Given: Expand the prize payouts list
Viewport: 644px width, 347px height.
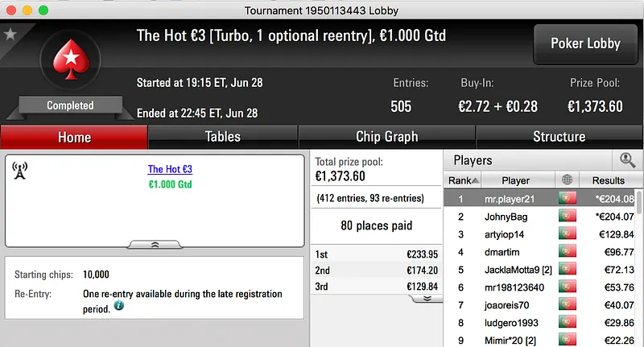Looking at the screenshot, I should (x=427, y=299).
